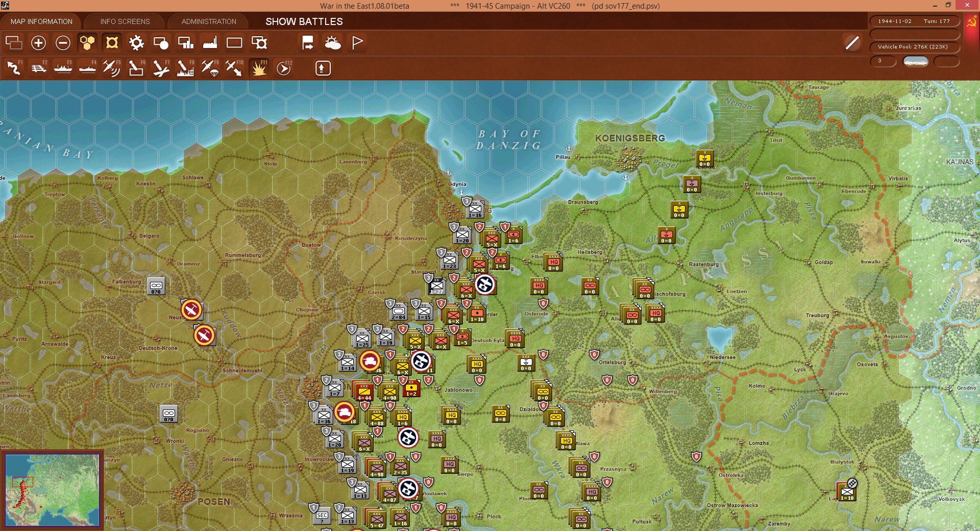The image size is (980, 531).
Task: Click the gear-shaped toolbar icon
Action: [x=136, y=43]
